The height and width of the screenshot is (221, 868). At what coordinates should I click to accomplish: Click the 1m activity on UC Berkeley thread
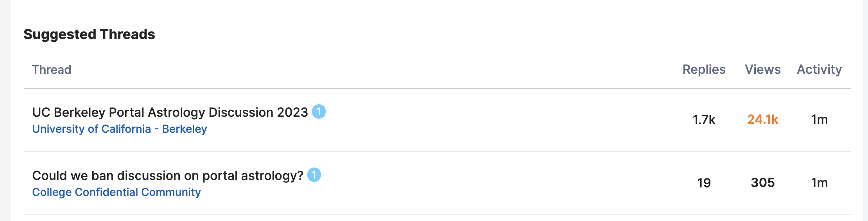tap(819, 119)
